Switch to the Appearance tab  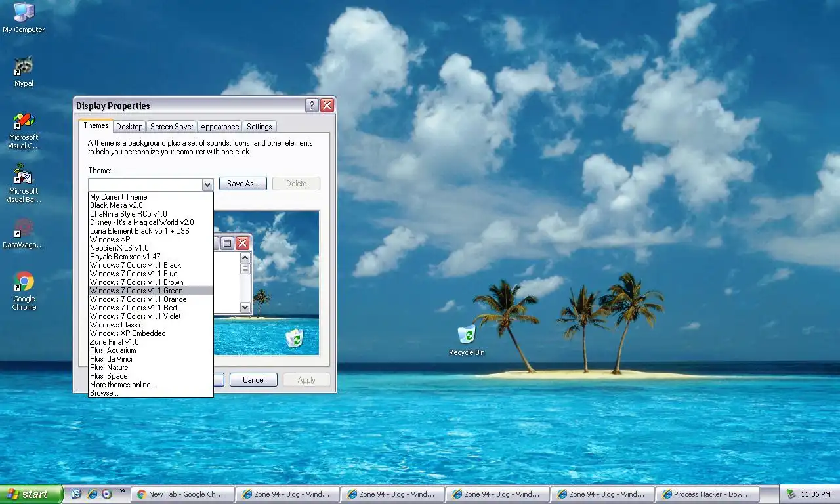(x=220, y=127)
